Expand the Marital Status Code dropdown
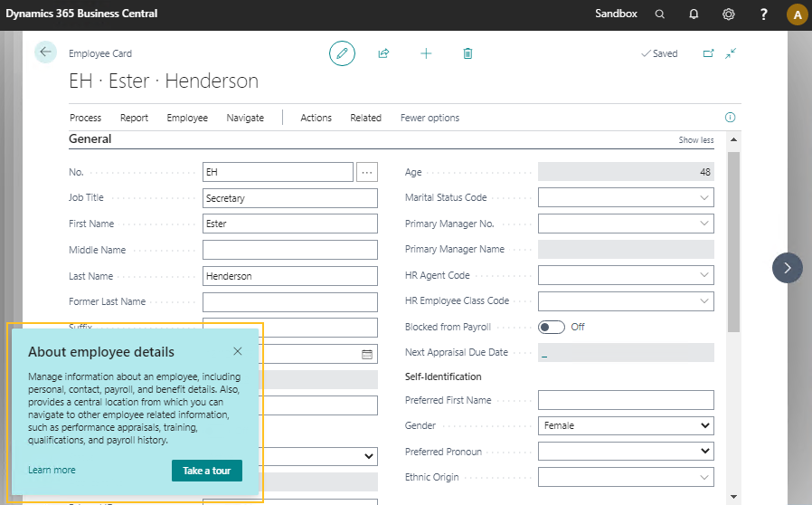 [703, 198]
